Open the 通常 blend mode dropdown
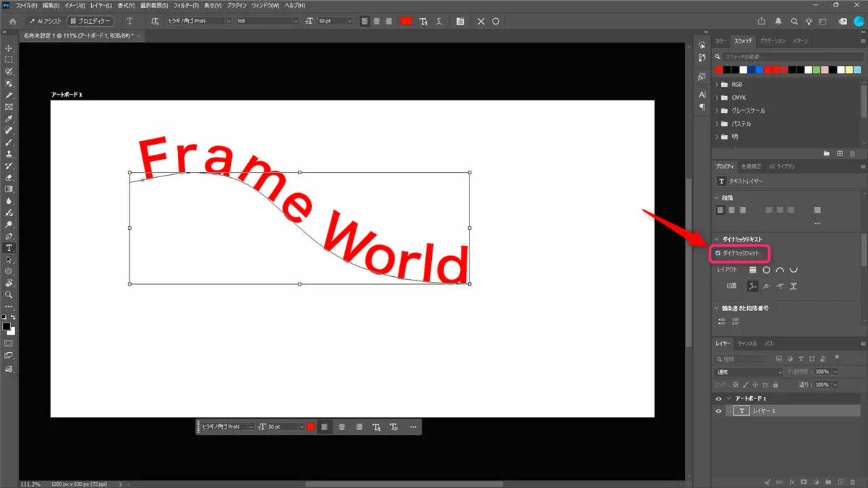The width and height of the screenshot is (868, 488). coord(749,372)
